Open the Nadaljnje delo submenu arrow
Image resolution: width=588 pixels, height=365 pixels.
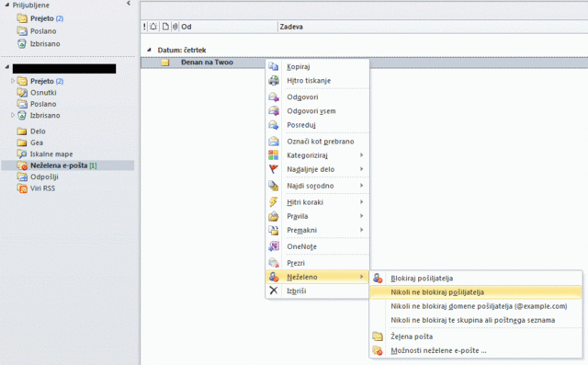pos(361,169)
